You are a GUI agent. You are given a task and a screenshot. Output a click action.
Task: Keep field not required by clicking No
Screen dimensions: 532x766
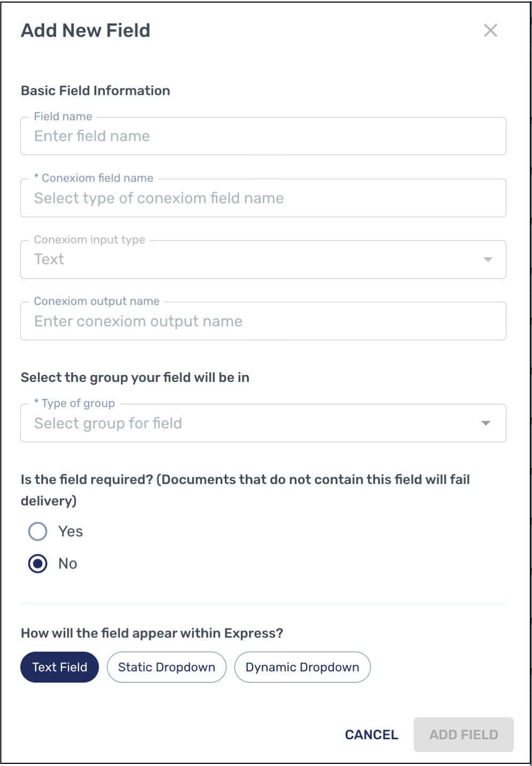tap(37, 563)
